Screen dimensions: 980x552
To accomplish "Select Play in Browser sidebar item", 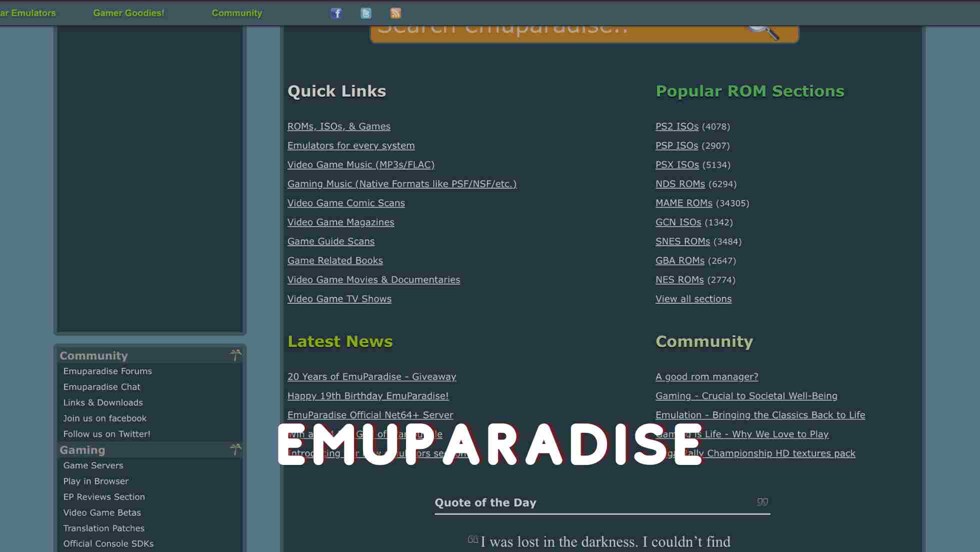I will (96, 481).
